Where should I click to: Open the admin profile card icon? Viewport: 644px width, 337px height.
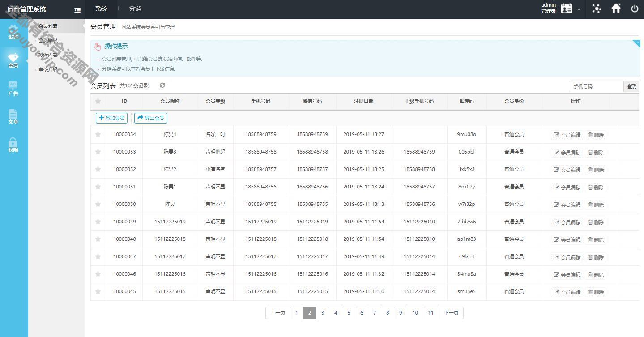point(567,9)
